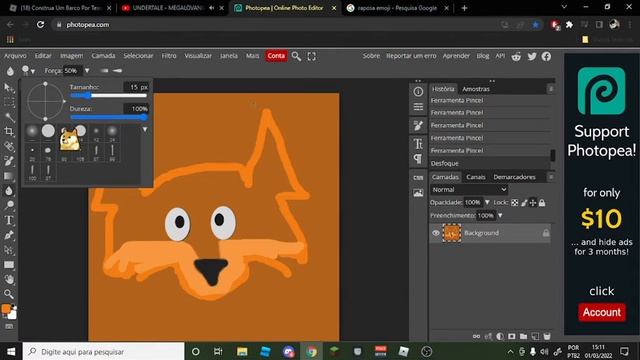Open the Layers panel menu icon
The height and width of the screenshot is (360, 640).
(550, 177)
